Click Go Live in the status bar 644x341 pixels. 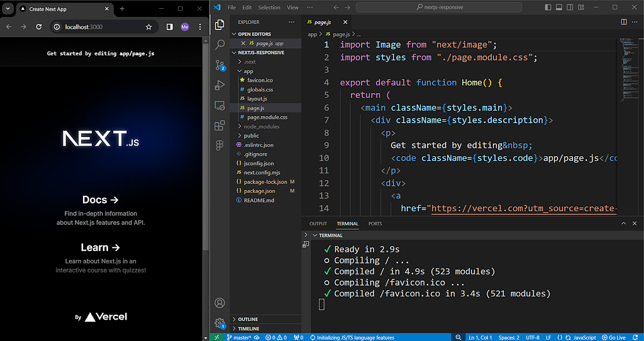614,337
